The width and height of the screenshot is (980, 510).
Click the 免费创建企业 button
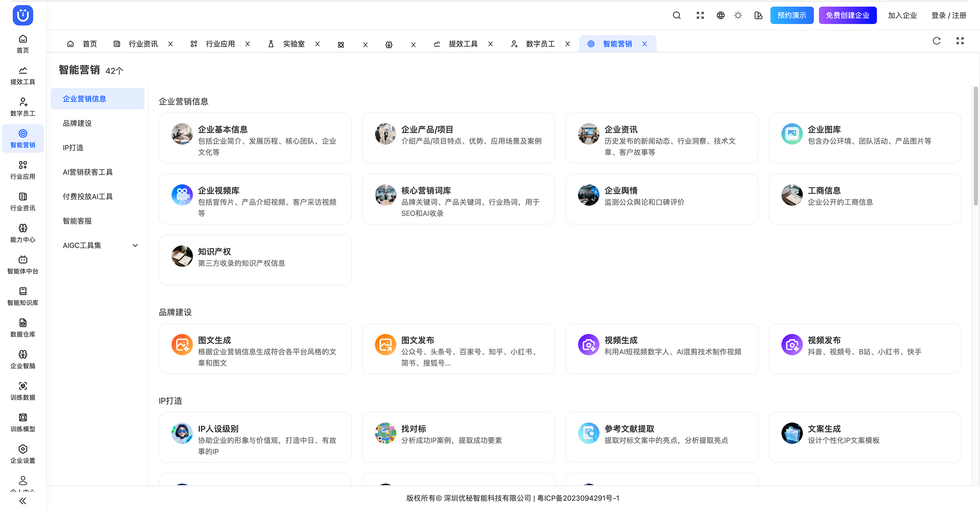(x=847, y=15)
